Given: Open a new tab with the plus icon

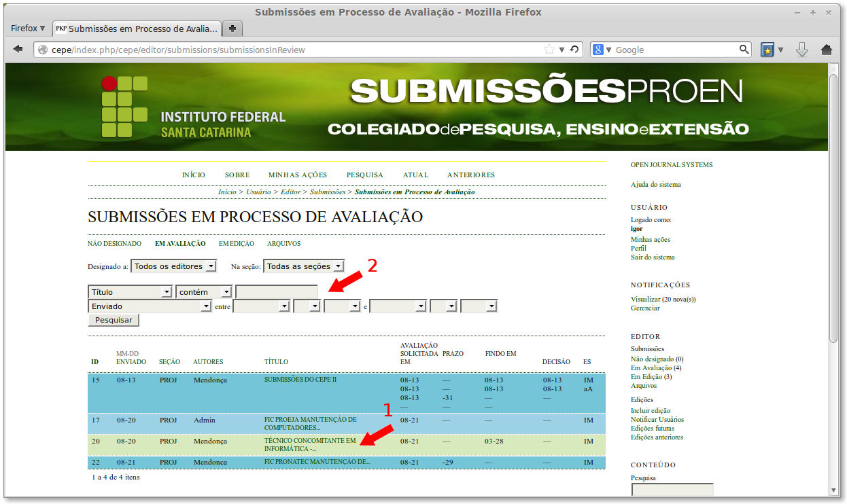Looking at the screenshot, I should pyautogui.click(x=232, y=28).
